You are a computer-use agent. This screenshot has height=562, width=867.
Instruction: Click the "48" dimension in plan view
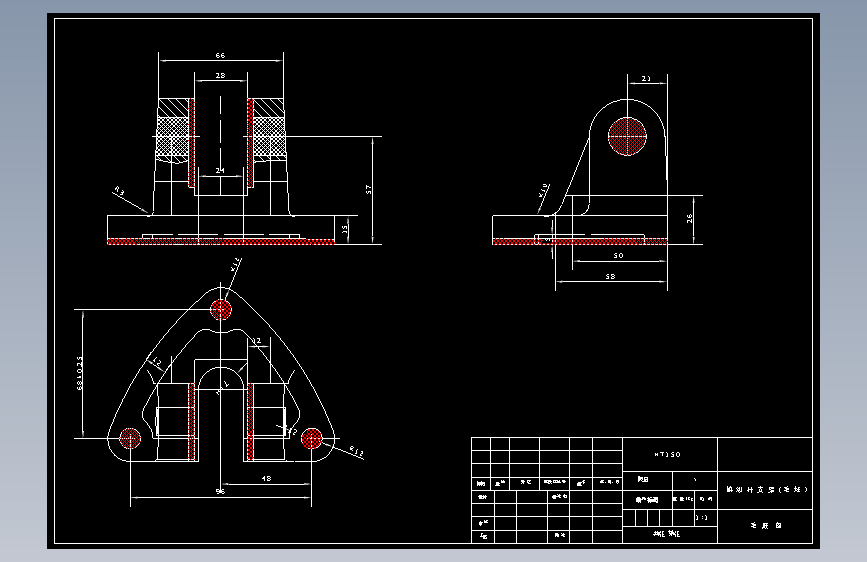266,478
